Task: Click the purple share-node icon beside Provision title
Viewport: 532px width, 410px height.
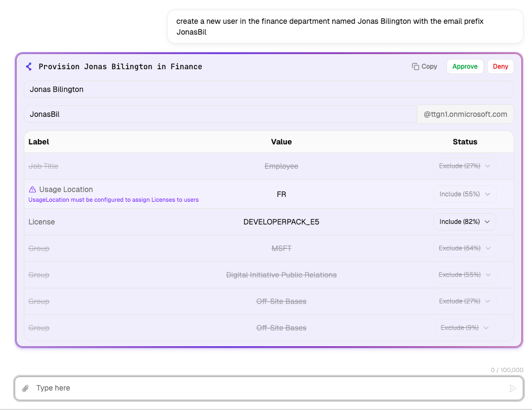Action: pyautogui.click(x=29, y=67)
